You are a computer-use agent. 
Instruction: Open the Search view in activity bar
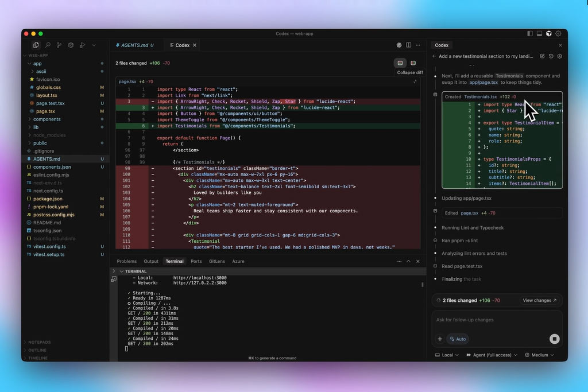click(x=48, y=45)
